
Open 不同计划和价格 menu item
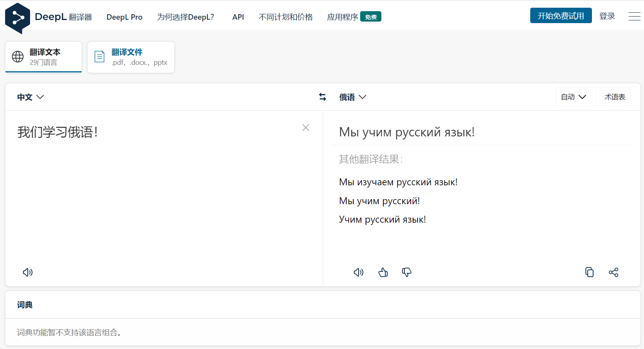point(286,17)
